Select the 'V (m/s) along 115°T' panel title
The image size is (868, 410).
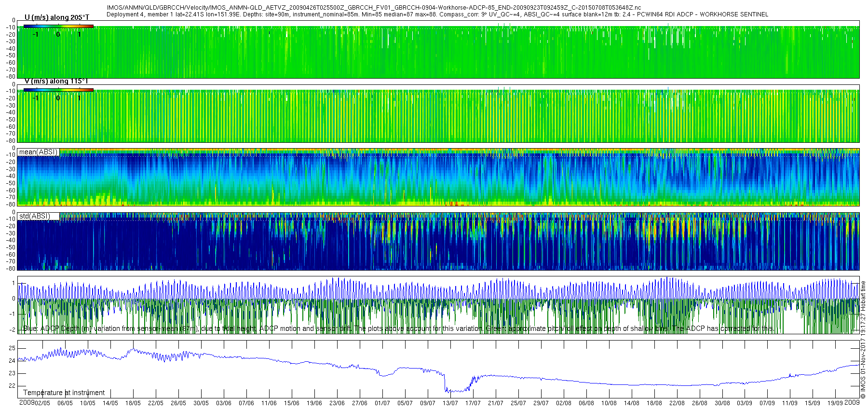click(56, 81)
